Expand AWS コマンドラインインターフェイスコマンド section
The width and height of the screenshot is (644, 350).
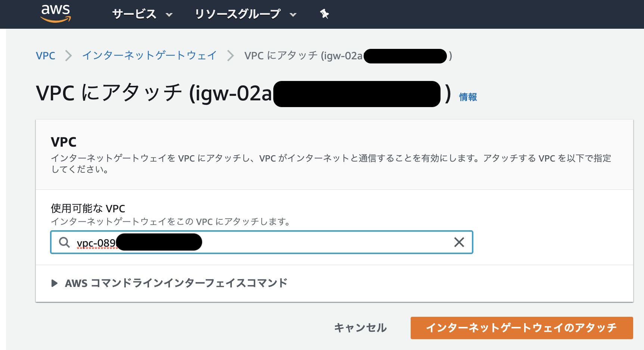coord(169,283)
